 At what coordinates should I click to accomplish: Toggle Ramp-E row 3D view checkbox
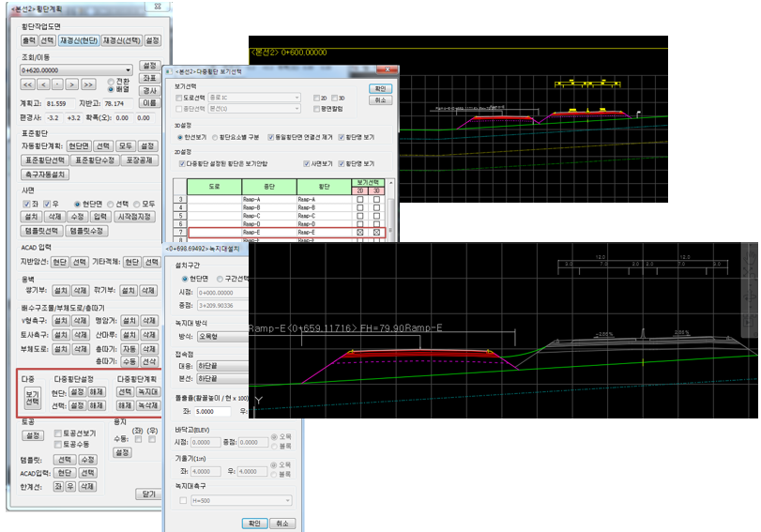coord(376,233)
